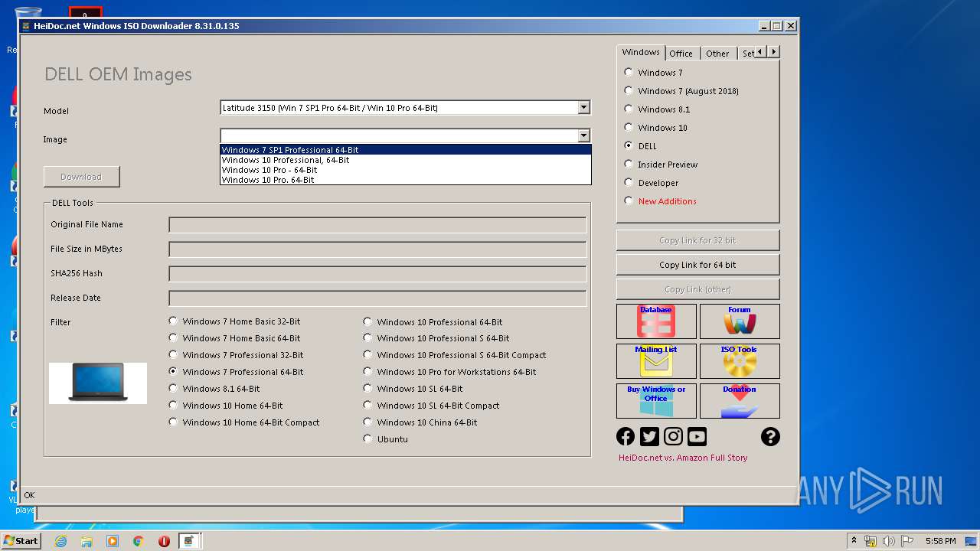Viewport: 980px width, 551px height.
Task: Select the Windows 8.1 radio button
Action: pos(629,109)
